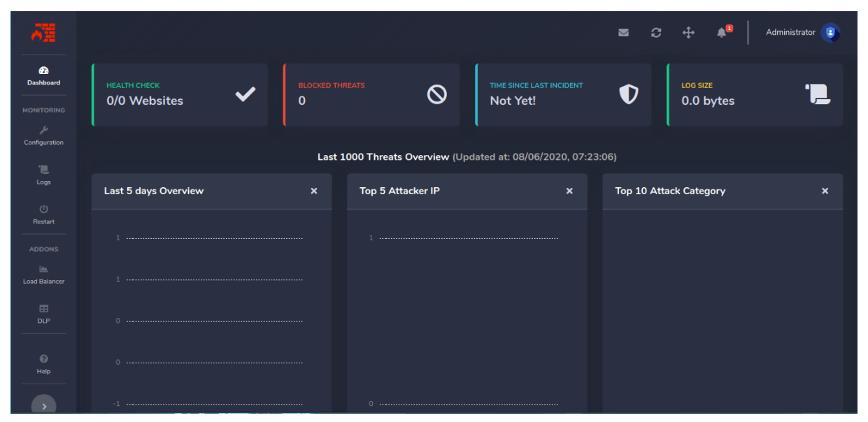Image resolution: width=868 pixels, height=422 pixels.
Task: Close the Last 5 days Overview panel
Action: 314,191
